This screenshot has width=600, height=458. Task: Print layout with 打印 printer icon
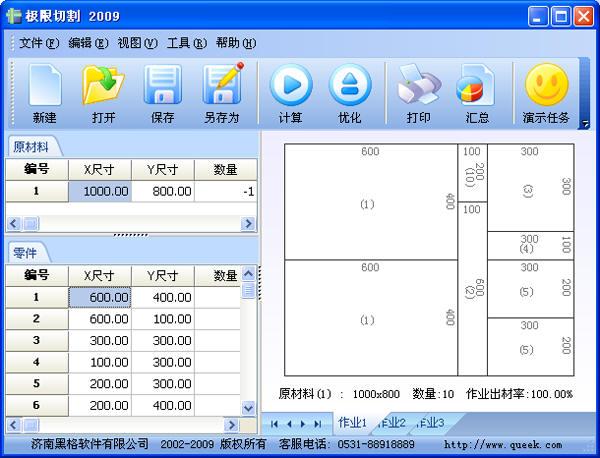419,85
